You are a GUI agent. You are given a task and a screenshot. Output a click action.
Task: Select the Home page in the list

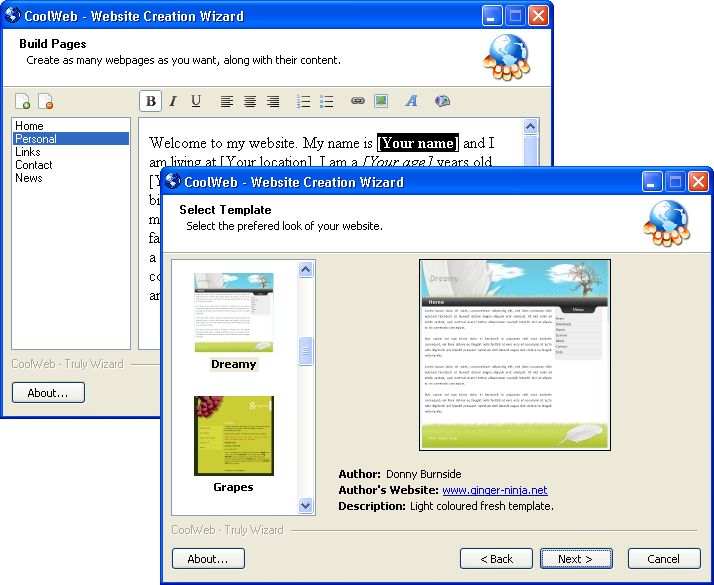30,126
